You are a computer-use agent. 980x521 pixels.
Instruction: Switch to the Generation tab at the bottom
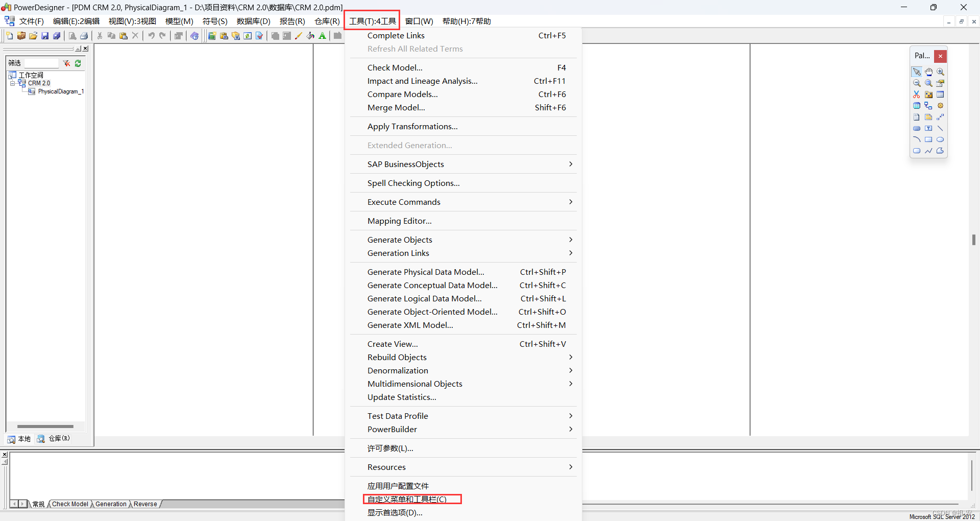[110, 504]
